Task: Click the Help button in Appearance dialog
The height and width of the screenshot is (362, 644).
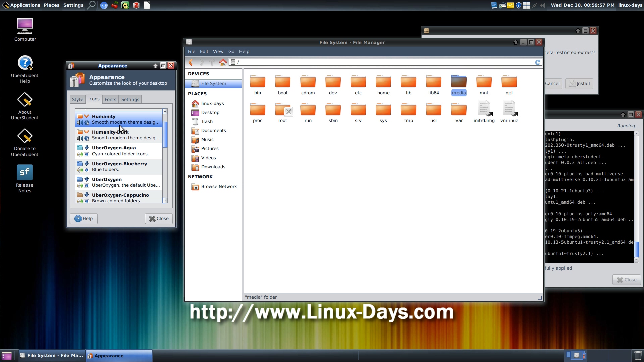Action: (84, 219)
